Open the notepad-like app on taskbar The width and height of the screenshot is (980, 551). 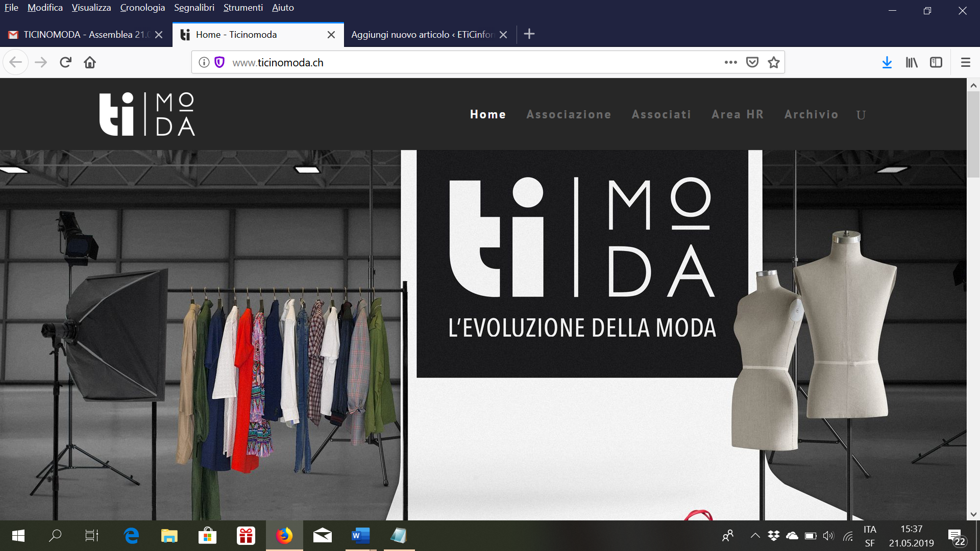399,536
